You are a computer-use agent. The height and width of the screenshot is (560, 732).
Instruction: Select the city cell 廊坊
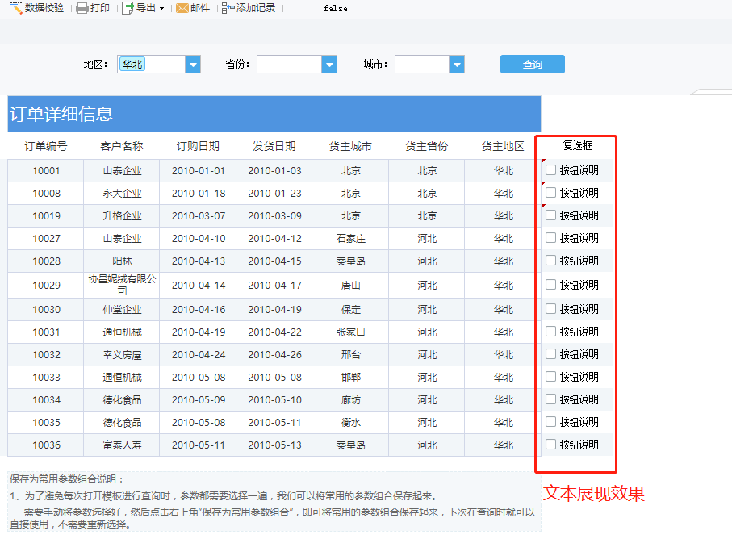point(350,400)
